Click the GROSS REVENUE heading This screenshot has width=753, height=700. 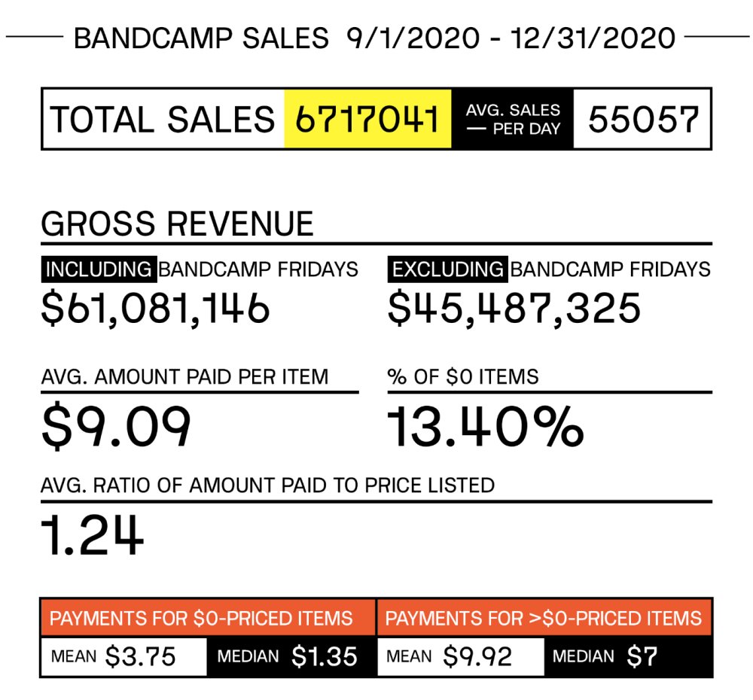[177, 224]
